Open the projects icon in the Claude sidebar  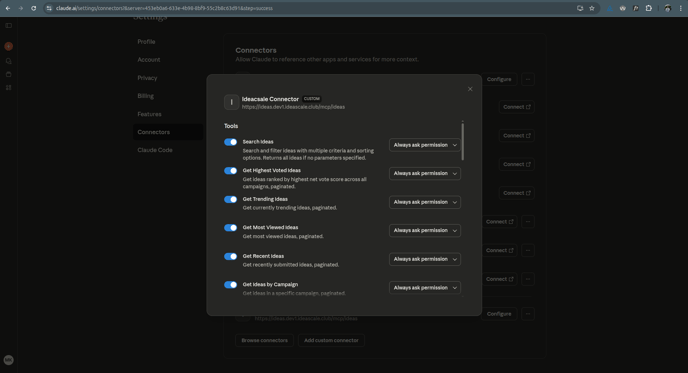[x=8, y=74]
